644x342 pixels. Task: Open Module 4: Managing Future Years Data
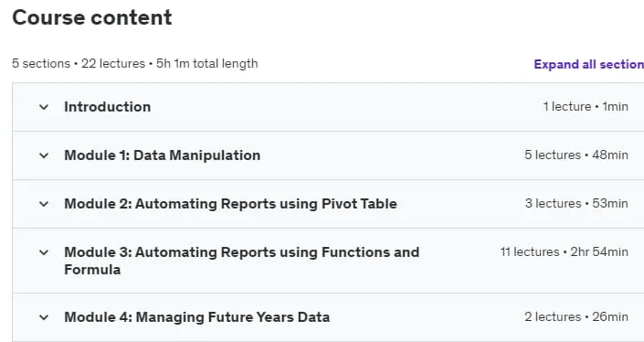click(x=196, y=317)
